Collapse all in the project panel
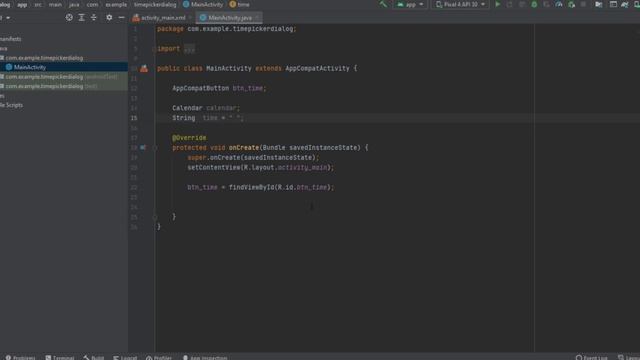The width and height of the screenshot is (640, 360). 94,18
